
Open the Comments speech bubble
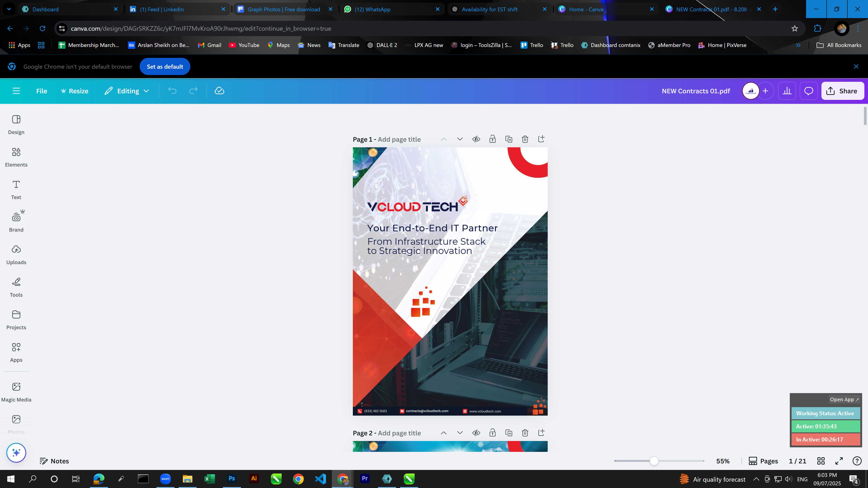click(x=809, y=91)
